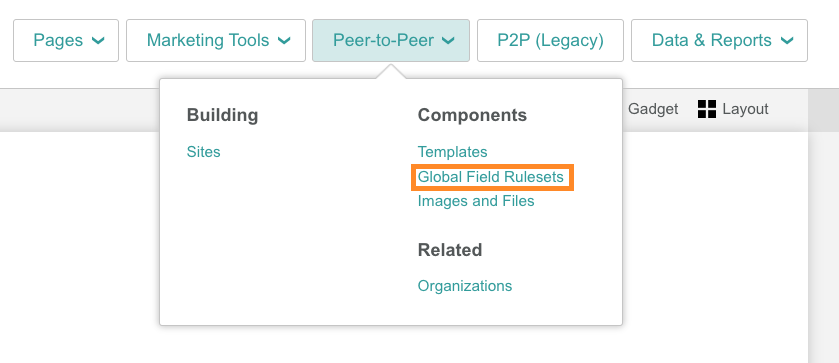Open Sites under Building
This screenshot has width=839, height=363.
203,152
